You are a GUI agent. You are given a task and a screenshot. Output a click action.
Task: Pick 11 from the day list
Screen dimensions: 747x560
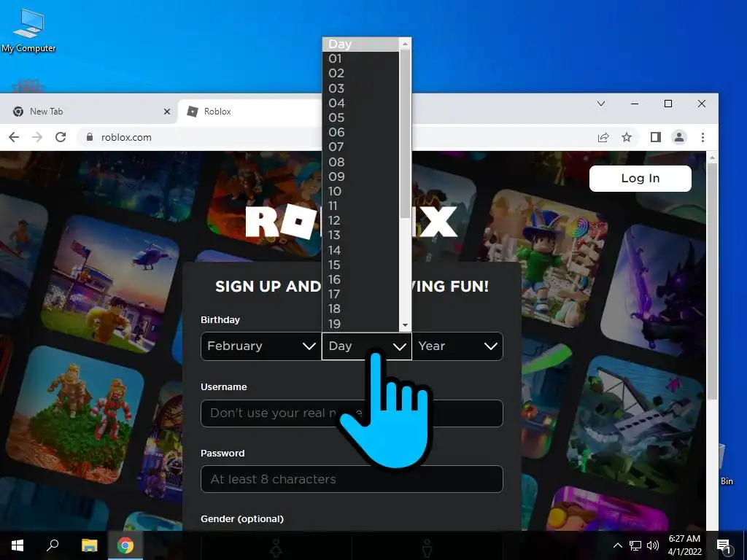360,206
